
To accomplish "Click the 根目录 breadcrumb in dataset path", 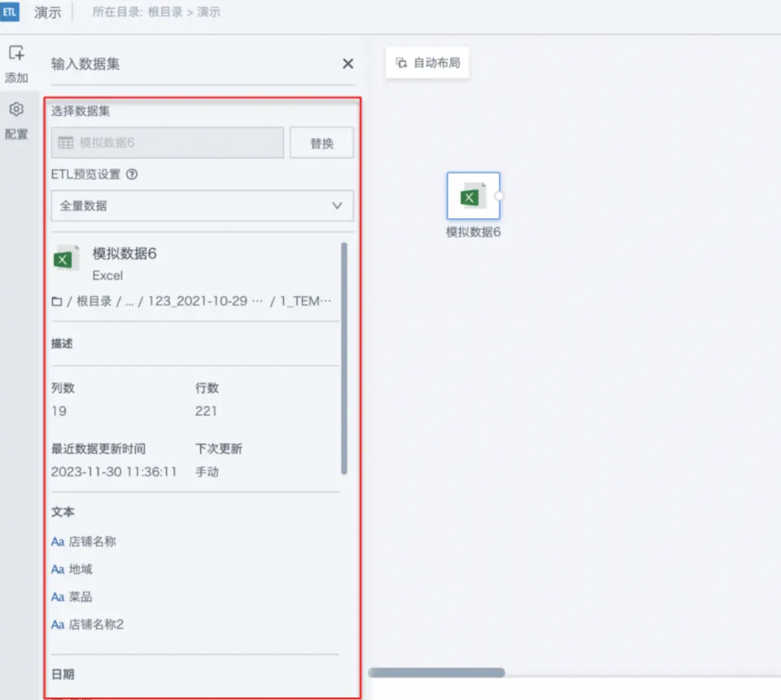I will coord(94,301).
